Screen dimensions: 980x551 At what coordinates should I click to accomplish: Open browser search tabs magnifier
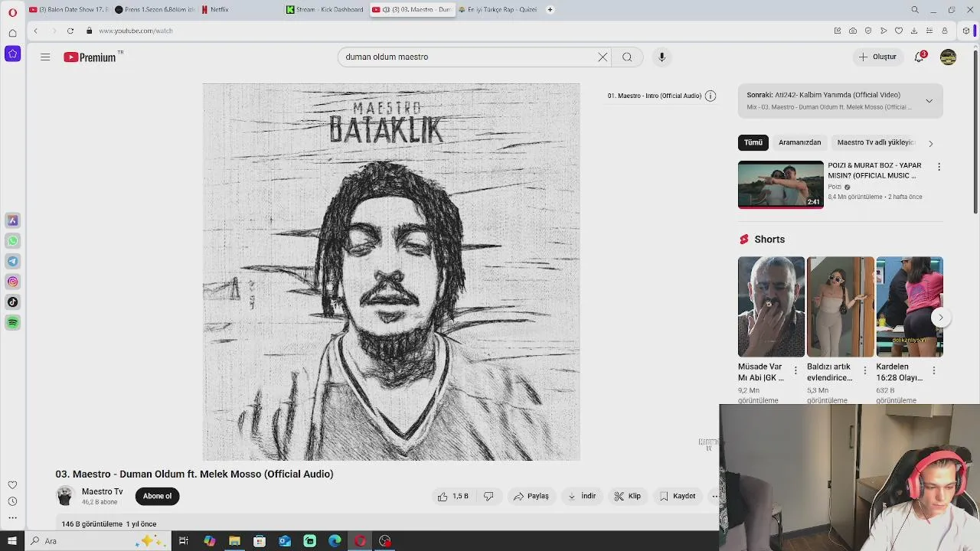pyautogui.click(x=914, y=10)
